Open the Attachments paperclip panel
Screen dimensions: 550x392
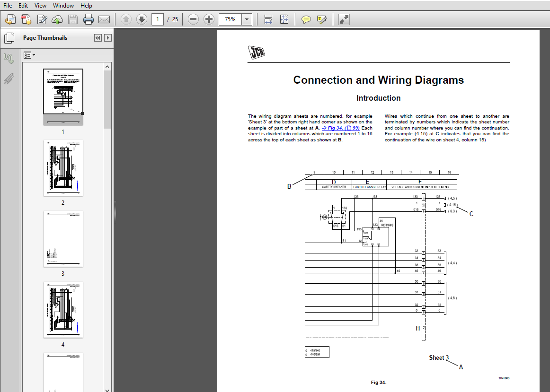(9, 79)
